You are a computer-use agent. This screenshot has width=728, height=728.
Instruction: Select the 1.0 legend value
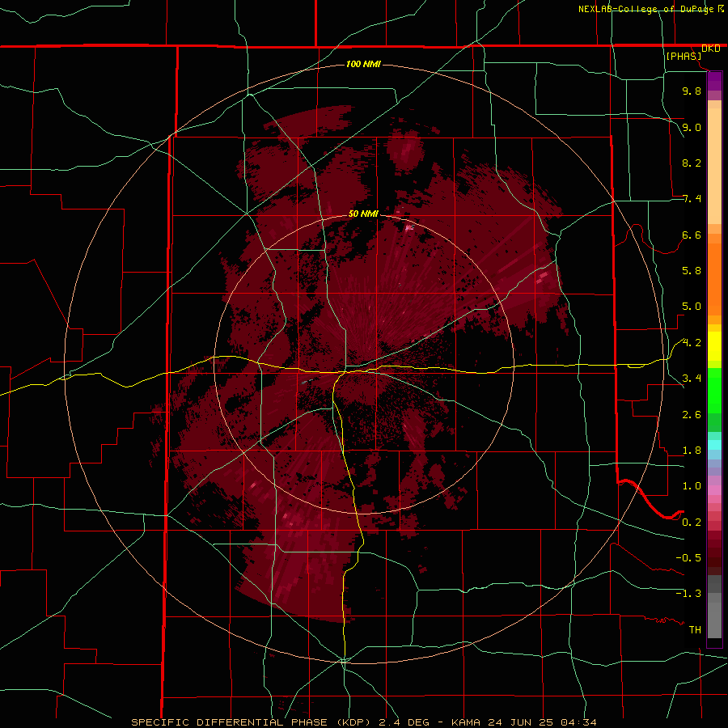(692, 486)
